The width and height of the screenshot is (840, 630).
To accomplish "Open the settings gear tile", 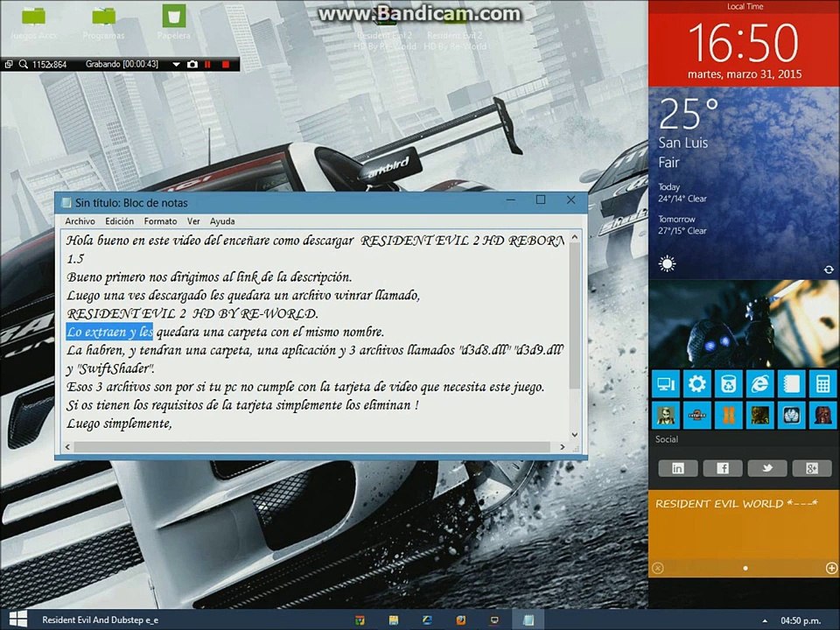I will (697, 384).
